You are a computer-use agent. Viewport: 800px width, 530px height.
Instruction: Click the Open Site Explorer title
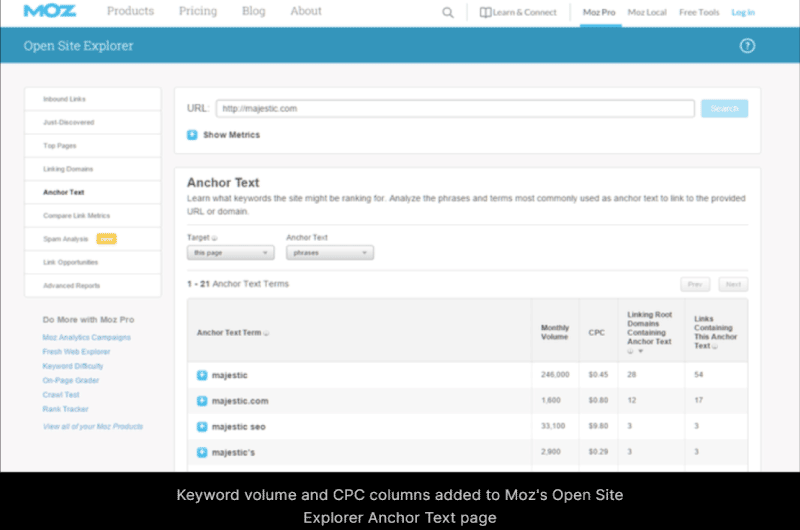(78, 46)
